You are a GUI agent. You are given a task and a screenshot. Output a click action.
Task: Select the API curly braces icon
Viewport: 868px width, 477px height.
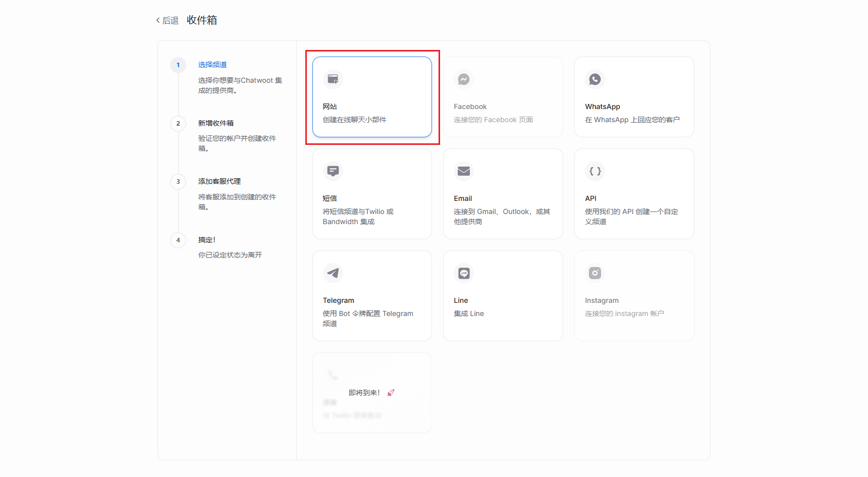594,171
